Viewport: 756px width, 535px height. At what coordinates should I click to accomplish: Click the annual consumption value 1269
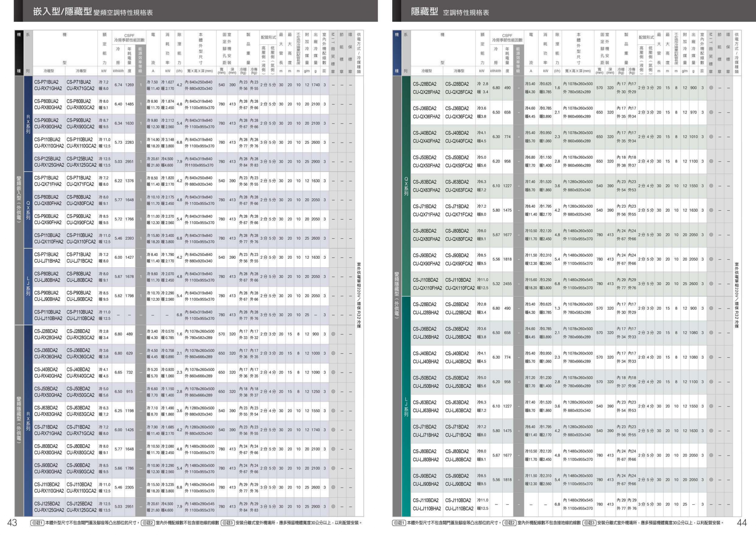pyautogui.click(x=129, y=85)
